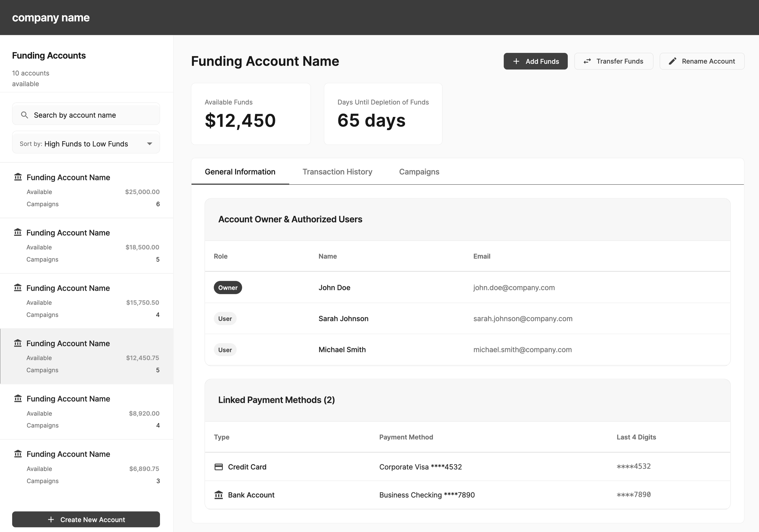Click the Rename Account button

[702, 61]
